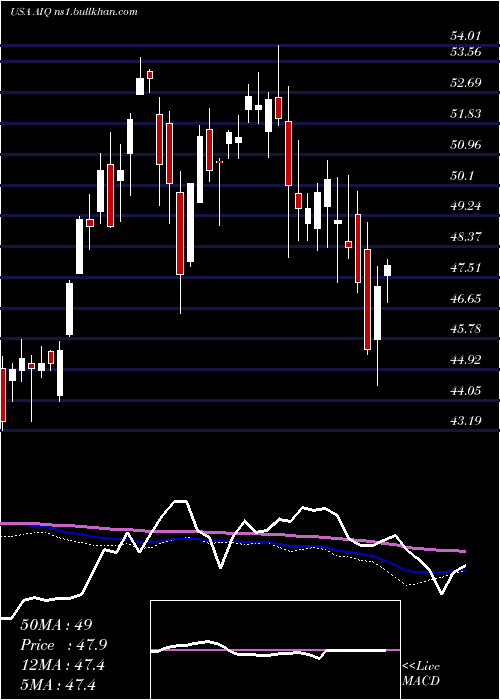Click the 43.19 price level label
Screen dimensions: 500x700
tap(466, 421)
